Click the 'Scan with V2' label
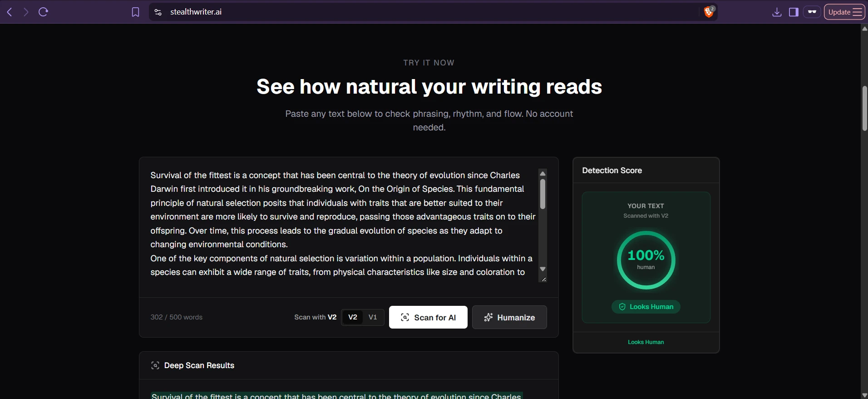This screenshot has height=399, width=868. click(315, 317)
